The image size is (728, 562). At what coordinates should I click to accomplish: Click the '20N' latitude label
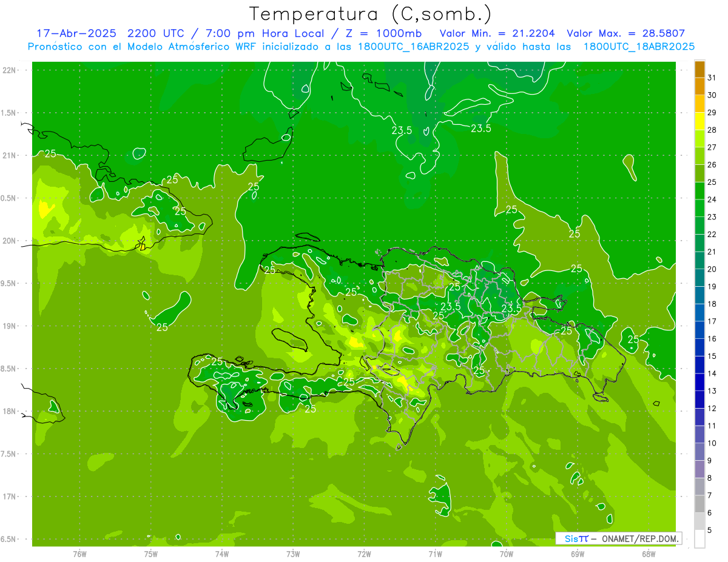coord(9,241)
